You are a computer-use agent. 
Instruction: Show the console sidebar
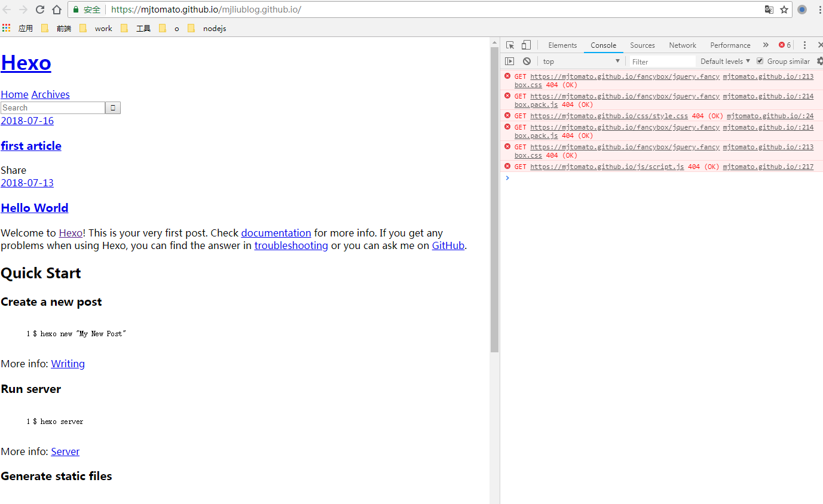coord(510,61)
